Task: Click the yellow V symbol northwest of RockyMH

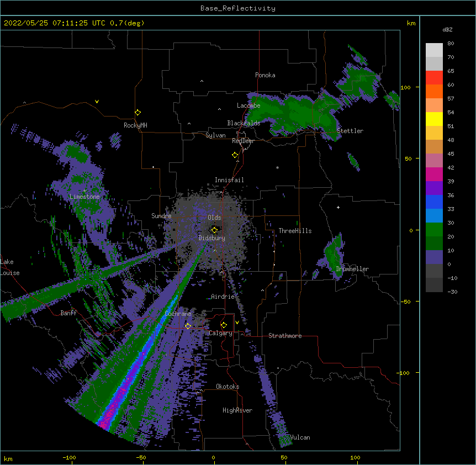Action: tap(97, 102)
